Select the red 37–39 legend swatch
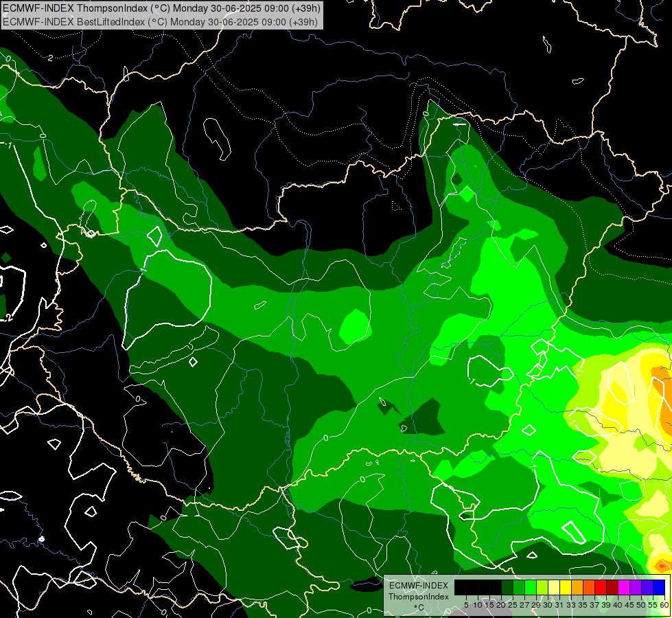Image resolution: width=672 pixels, height=618 pixels. pyautogui.click(x=601, y=587)
